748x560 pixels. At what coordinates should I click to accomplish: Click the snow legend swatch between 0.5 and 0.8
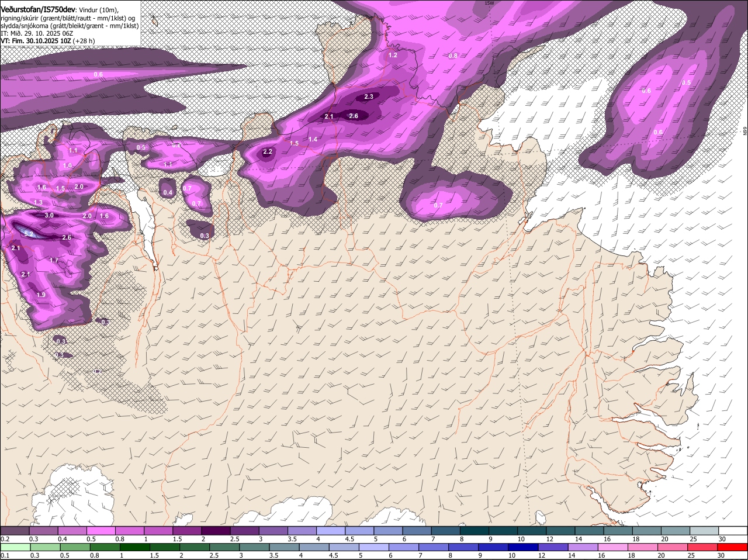coord(101,531)
